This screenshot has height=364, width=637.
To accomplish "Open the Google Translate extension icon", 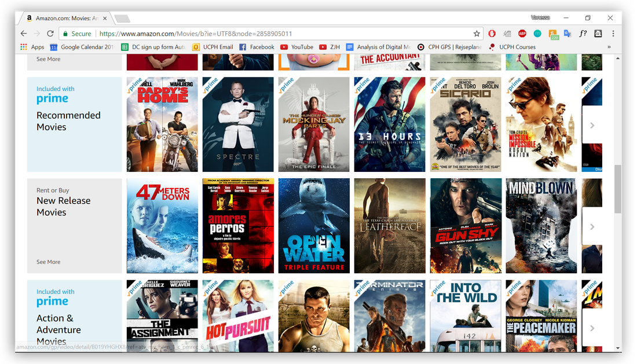I will point(568,34).
